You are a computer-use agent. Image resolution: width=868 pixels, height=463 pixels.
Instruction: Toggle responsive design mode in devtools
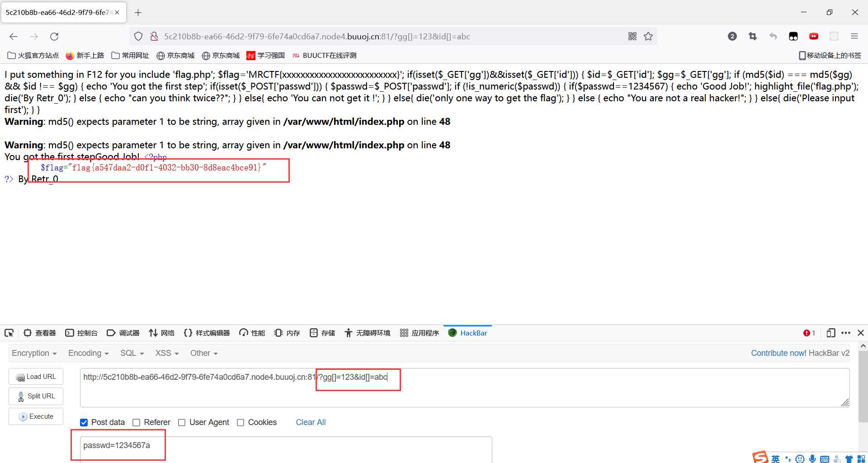831,333
